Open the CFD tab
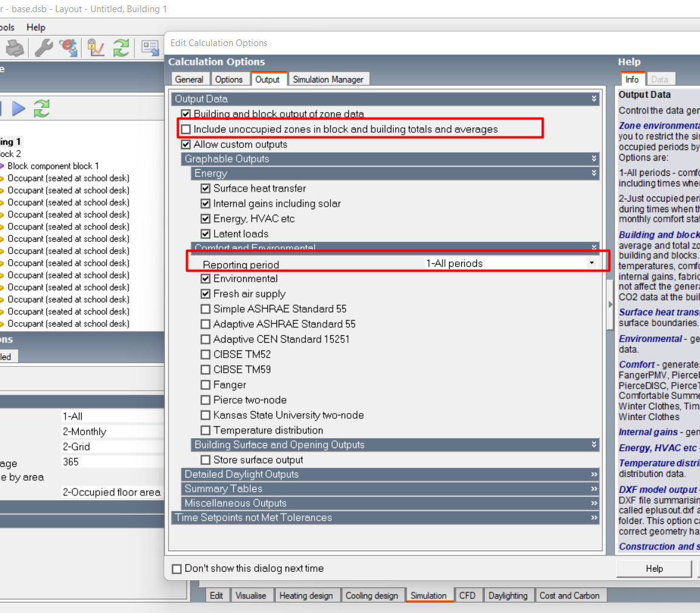The width and height of the screenshot is (700, 613). click(x=467, y=595)
